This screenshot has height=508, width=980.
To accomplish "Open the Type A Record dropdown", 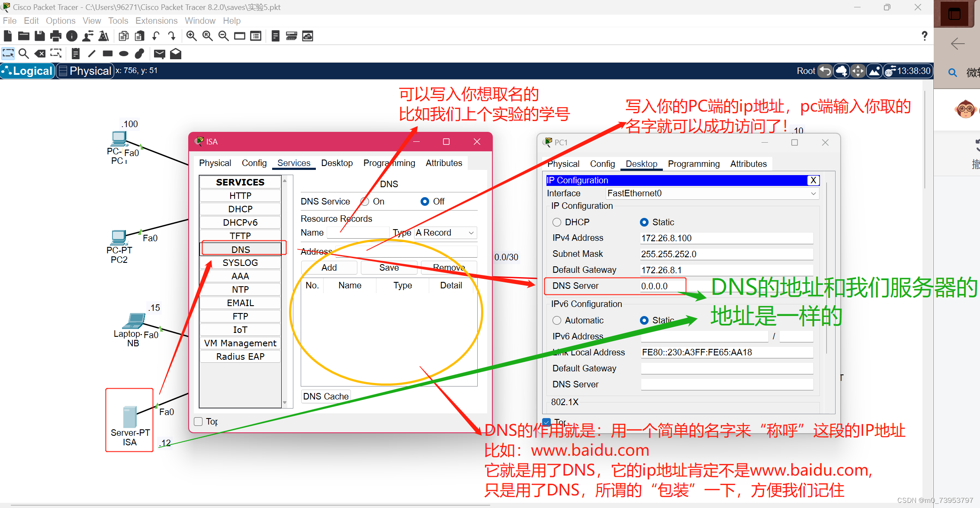I will 445,233.
